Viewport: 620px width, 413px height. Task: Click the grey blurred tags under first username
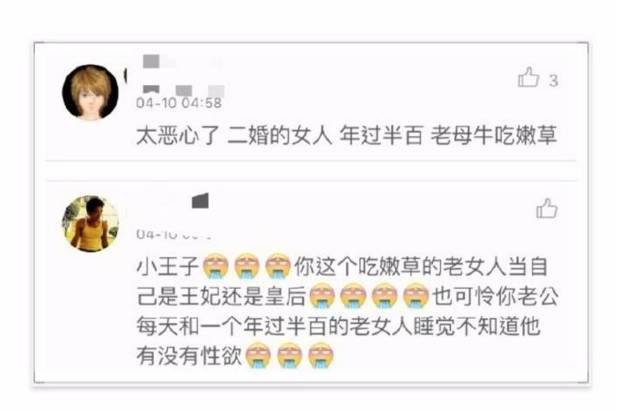point(183,91)
